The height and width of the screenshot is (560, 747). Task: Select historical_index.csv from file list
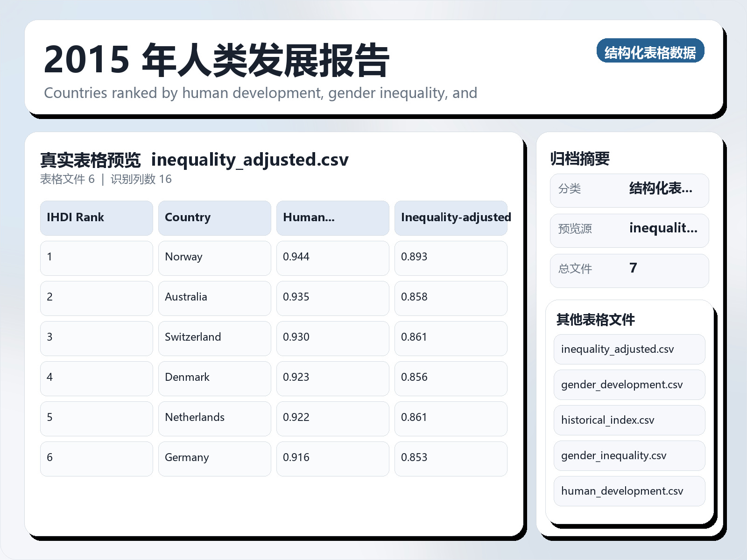coord(629,420)
